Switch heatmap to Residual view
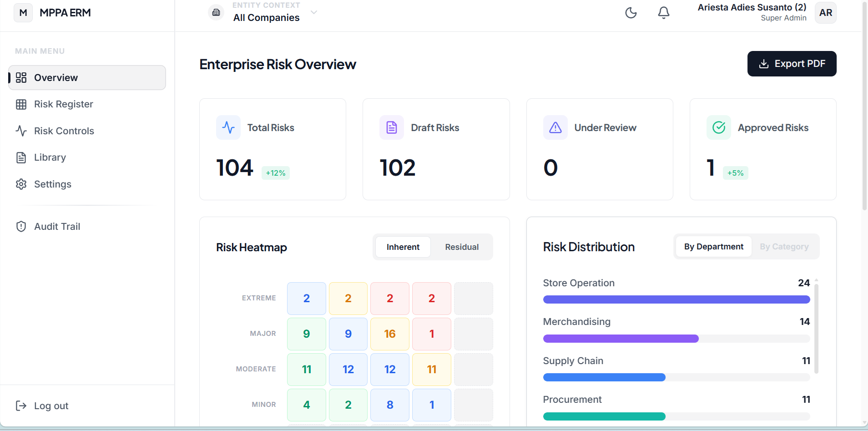 (462, 247)
